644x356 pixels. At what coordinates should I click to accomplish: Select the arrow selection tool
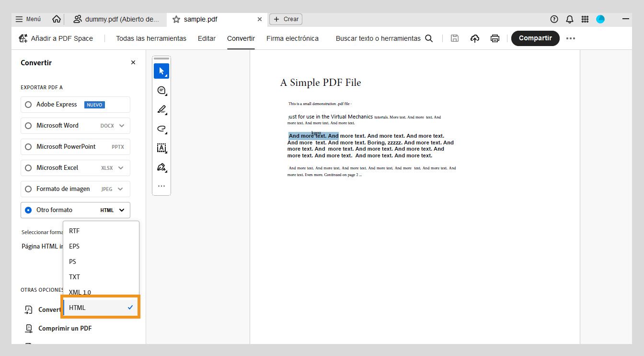click(x=161, y=71)
